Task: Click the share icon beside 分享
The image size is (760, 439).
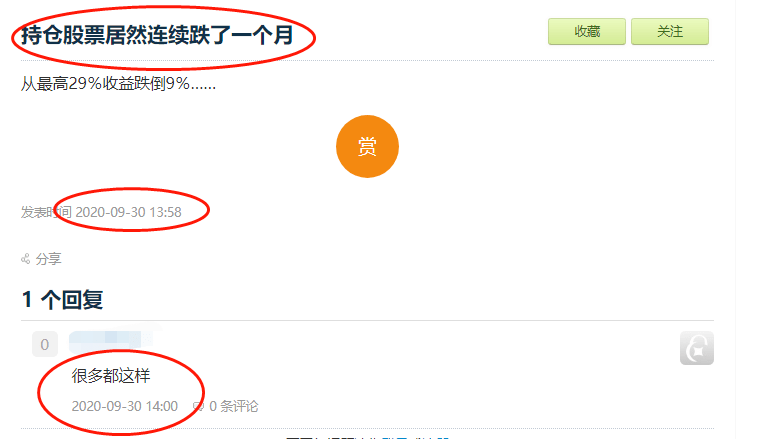Action: (x=26, y=259)
